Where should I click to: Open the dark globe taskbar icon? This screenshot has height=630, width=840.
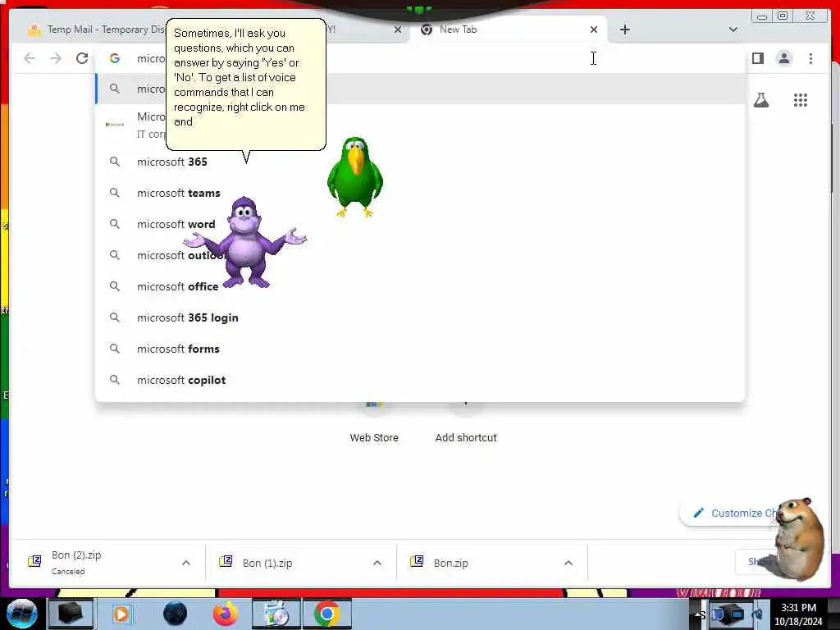176,614
